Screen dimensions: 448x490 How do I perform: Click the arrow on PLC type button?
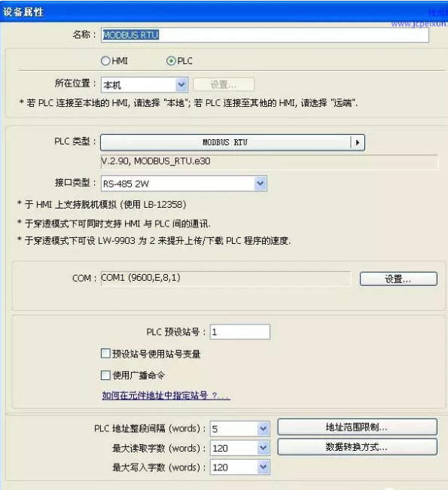pyautogui.click(x=358, y=142)
